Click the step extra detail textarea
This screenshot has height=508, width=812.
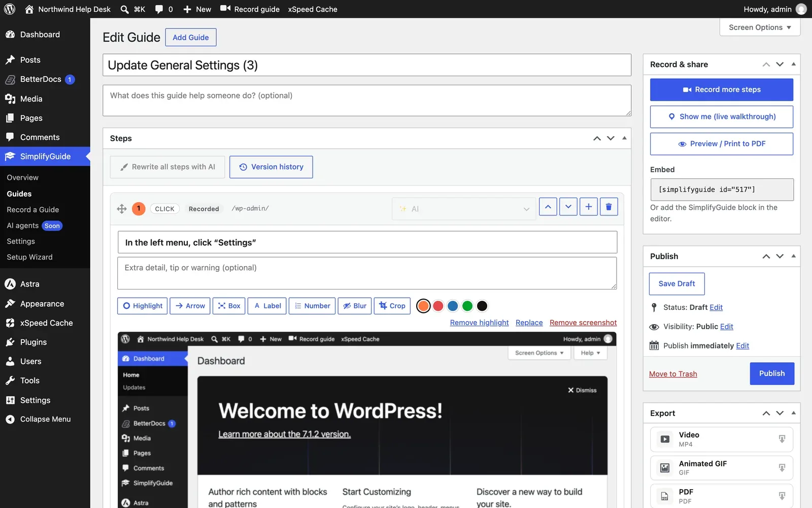(x=367, y=273)
